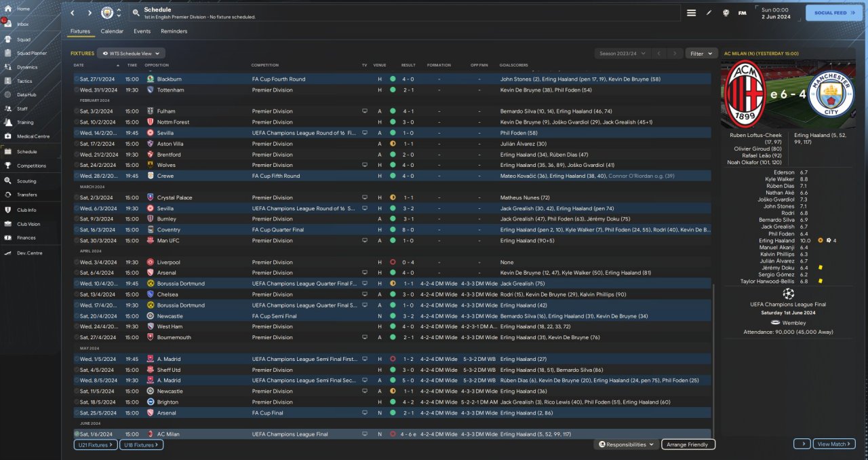Open Finances section
This screenshot has height=460, width=868.
pyautogui.click(x=26, y=237)
